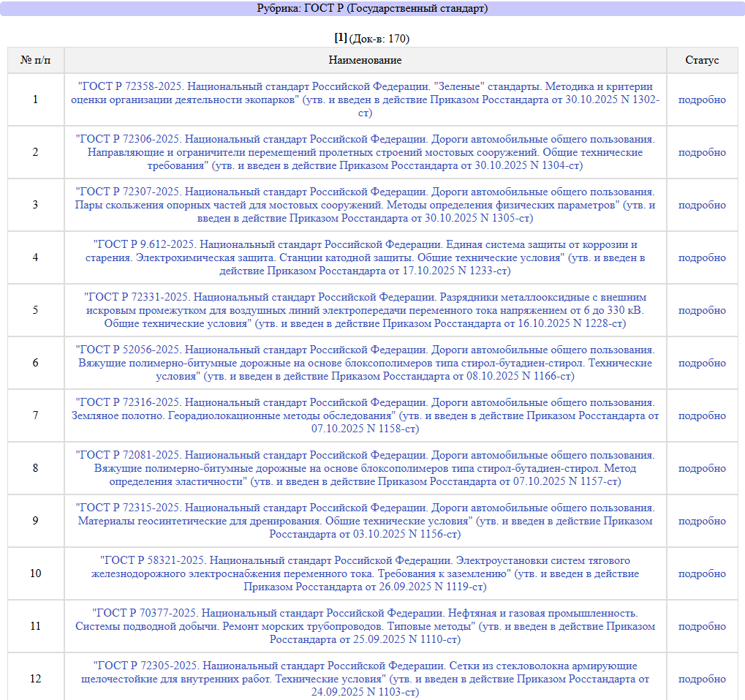The image size is (745, 700).
Task: Click the 'Статус' column header
Action: (x=702, y=60)
